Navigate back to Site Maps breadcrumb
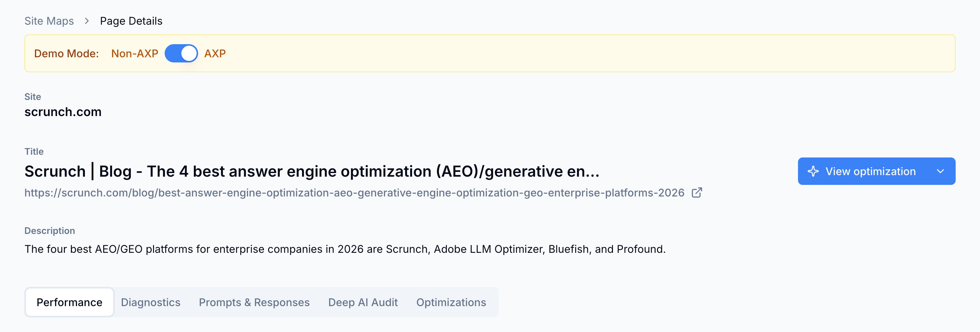980x332 pixels. point(49,21)
